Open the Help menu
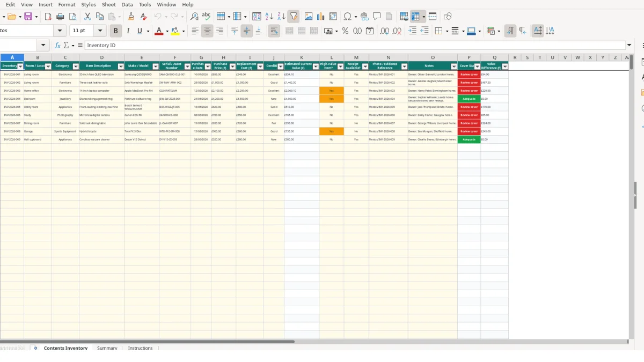 [188, 4]
